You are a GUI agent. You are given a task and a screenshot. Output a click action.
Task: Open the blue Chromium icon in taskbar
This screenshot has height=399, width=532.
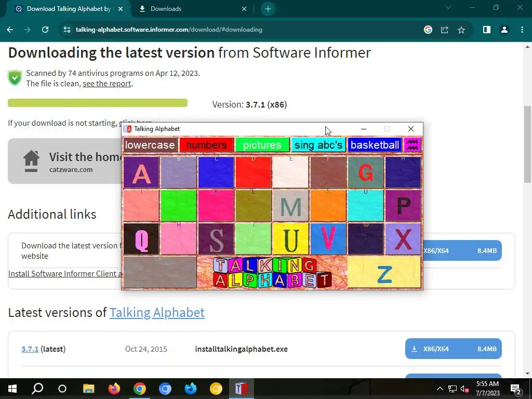click(x=165, y=389)
